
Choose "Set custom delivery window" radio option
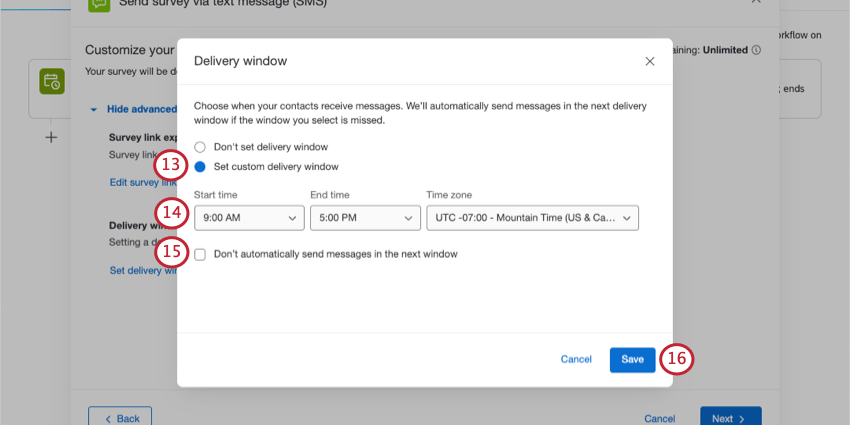point(200,167)
